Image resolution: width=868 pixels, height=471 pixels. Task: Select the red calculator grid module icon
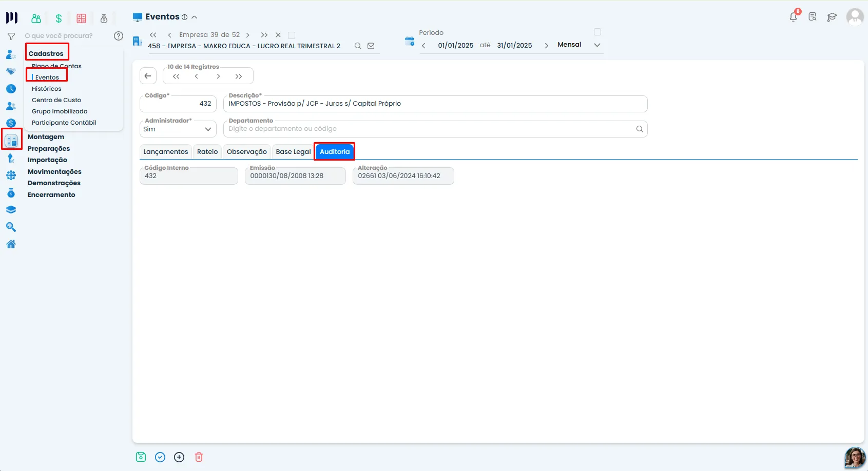[x=81, y=18]
